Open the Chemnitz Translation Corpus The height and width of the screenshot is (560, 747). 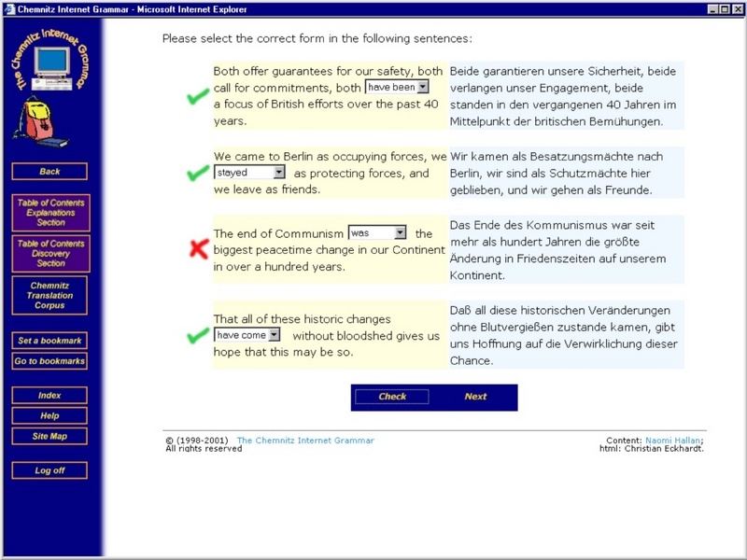[x=49, y=295]
